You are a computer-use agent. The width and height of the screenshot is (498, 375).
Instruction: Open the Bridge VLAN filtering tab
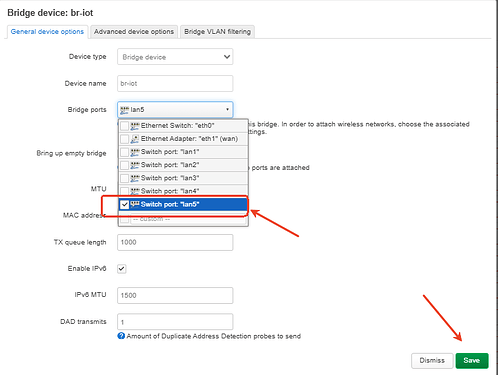point(217,32)
